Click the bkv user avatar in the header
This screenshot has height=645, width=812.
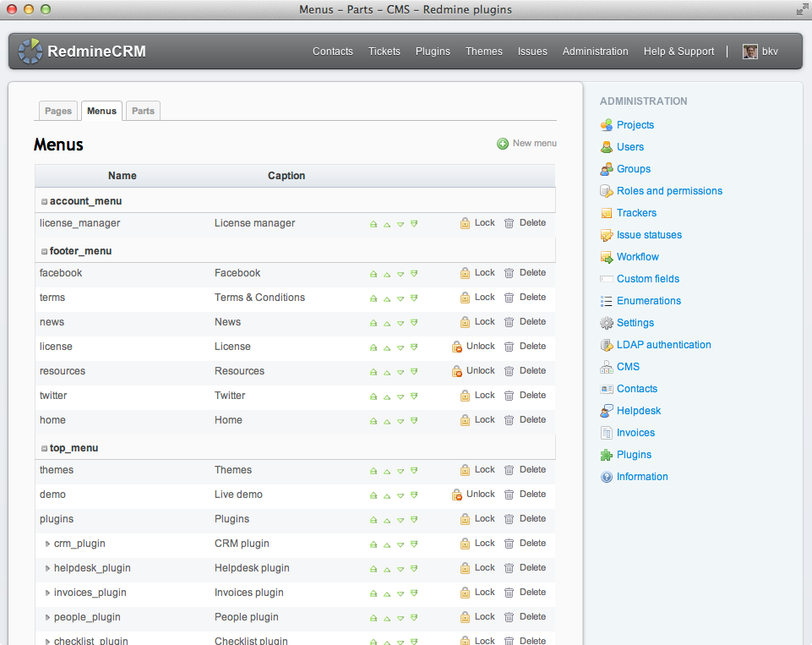tap(749, 52)
